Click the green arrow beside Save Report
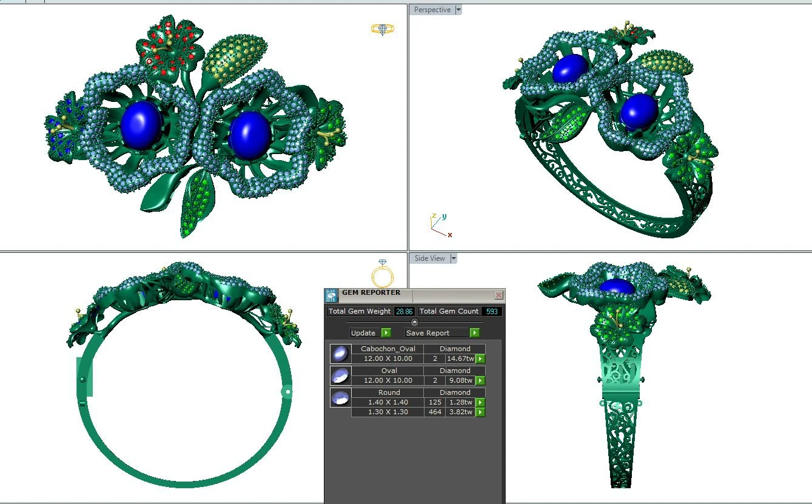812x504 pixels. (x=475, y=333)
